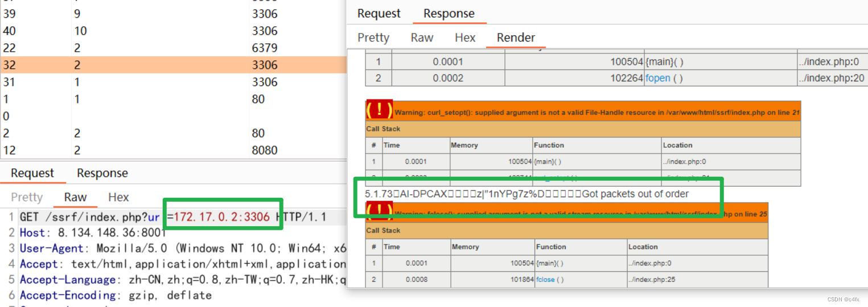Click the 6379 port cell
The height and width of the screenshot is (307, 868).
click(265, 48)
